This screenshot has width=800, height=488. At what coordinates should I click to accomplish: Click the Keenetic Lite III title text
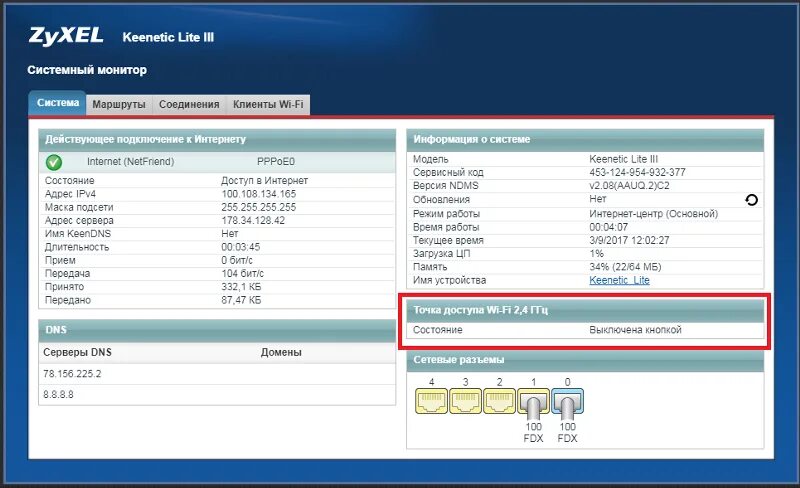coord(168,37)
